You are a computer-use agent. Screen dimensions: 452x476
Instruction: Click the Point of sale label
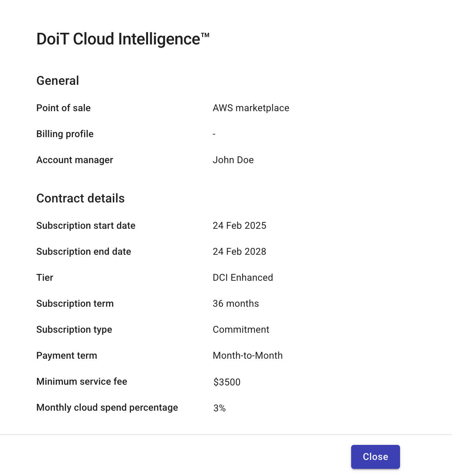click(x=63, y=108)
